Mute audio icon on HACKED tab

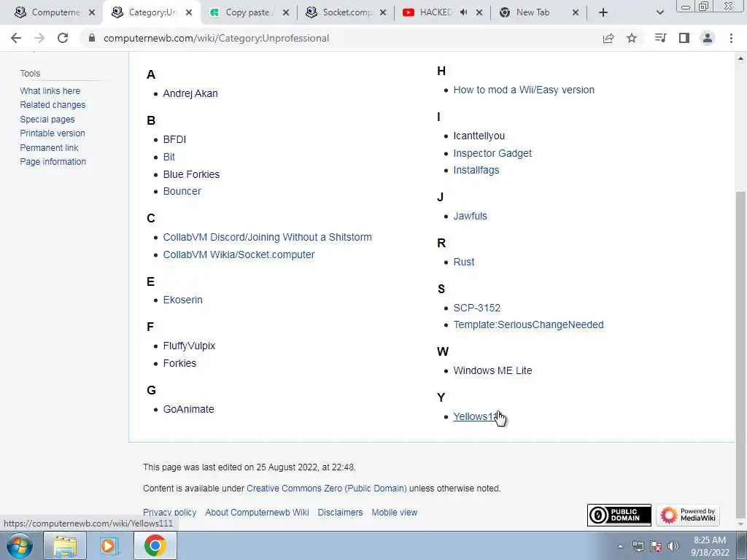463,12
